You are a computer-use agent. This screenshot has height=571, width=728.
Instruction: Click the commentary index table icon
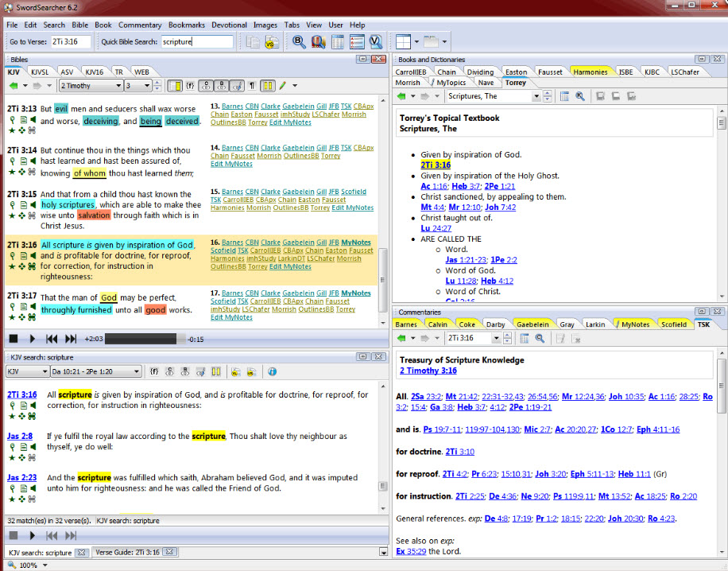pyautogui.click(x=525, y=338)
